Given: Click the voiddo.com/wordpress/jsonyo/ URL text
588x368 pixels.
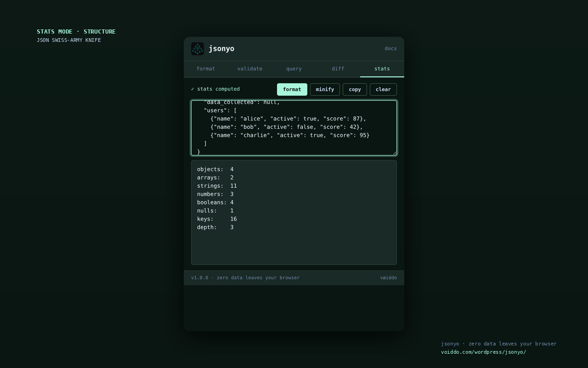Looking at the screenshot, I should 483,352.
